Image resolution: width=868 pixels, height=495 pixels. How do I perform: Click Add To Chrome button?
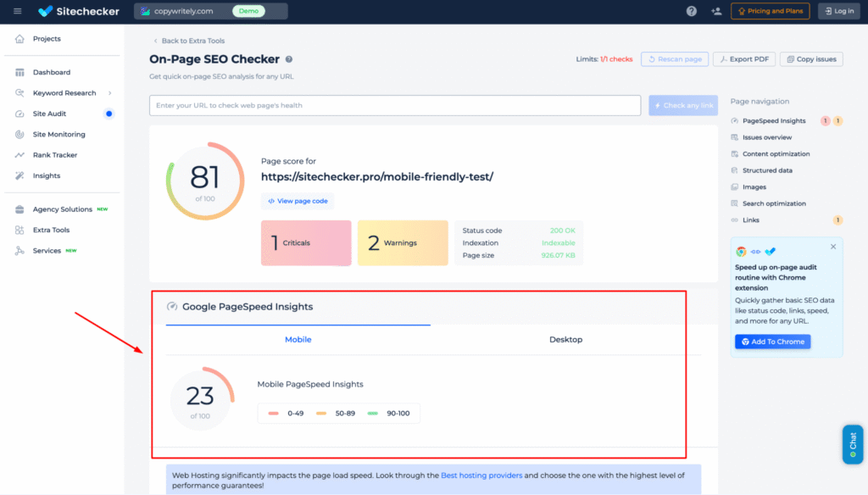click(x=773, y=342)
